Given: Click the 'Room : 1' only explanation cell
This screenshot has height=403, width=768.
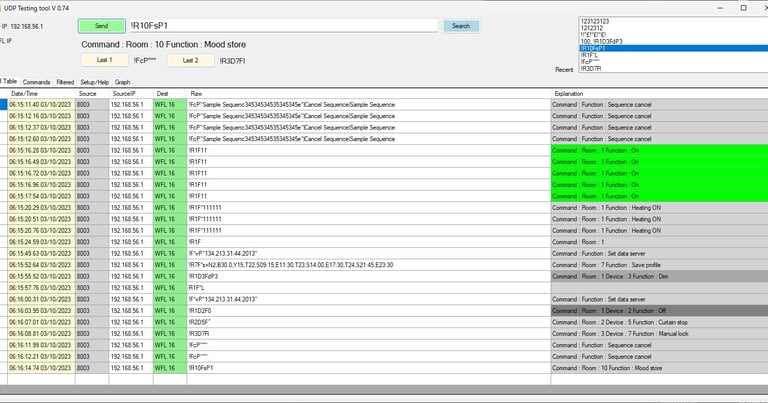Looking at the screenshot, I should coord(659,242).
